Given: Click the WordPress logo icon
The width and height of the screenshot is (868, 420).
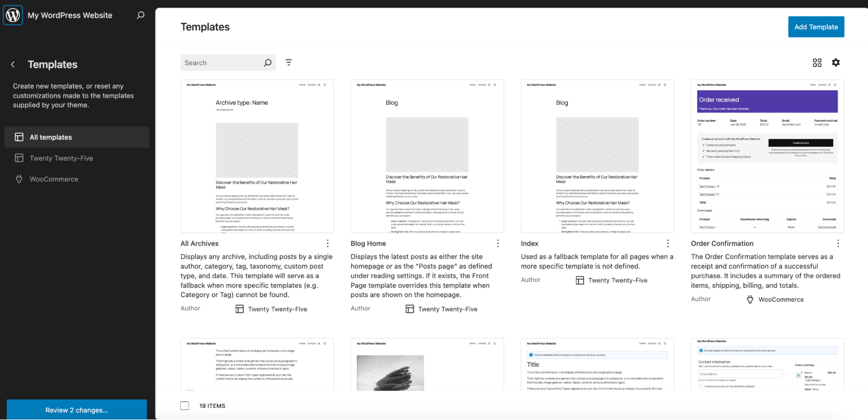Looking at the screenshot, I should (x=13, y=15).
